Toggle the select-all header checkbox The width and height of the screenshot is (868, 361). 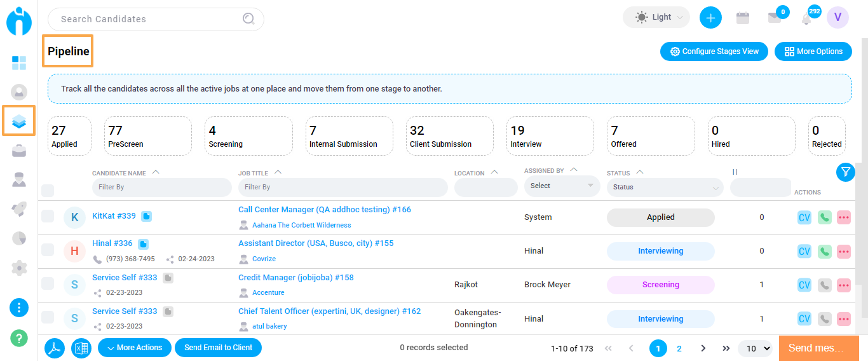point(48,190)
